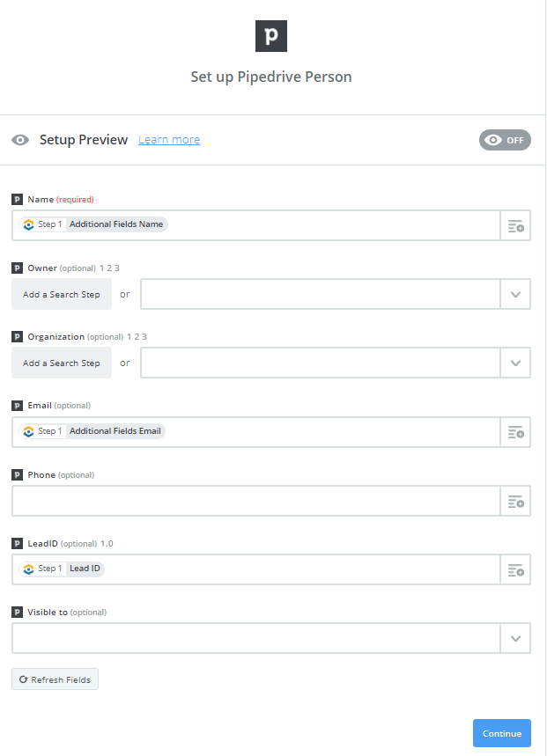The width and height of the screenshot is (547, 756).
Task: Click the eye icon beside Setup Preview
Action: pyautogui.click(x=20, y=140)
